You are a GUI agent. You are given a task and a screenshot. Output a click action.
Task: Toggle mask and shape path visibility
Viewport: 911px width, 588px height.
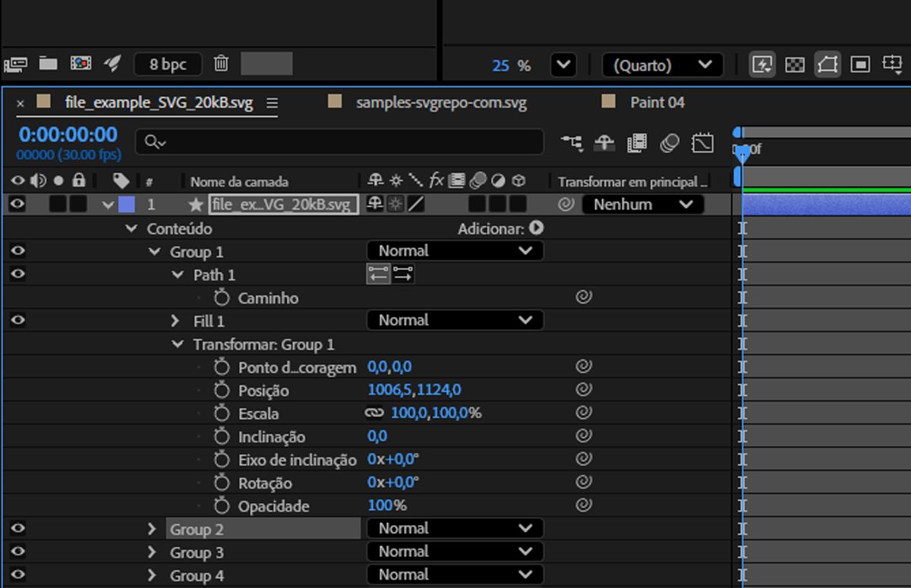[827, 64]
